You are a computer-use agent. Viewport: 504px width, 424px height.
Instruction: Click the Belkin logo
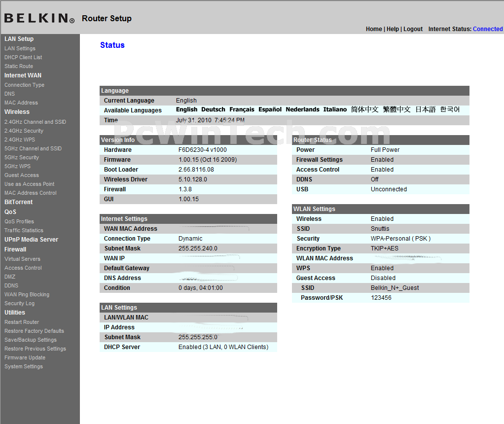click(x=39, y=18)
